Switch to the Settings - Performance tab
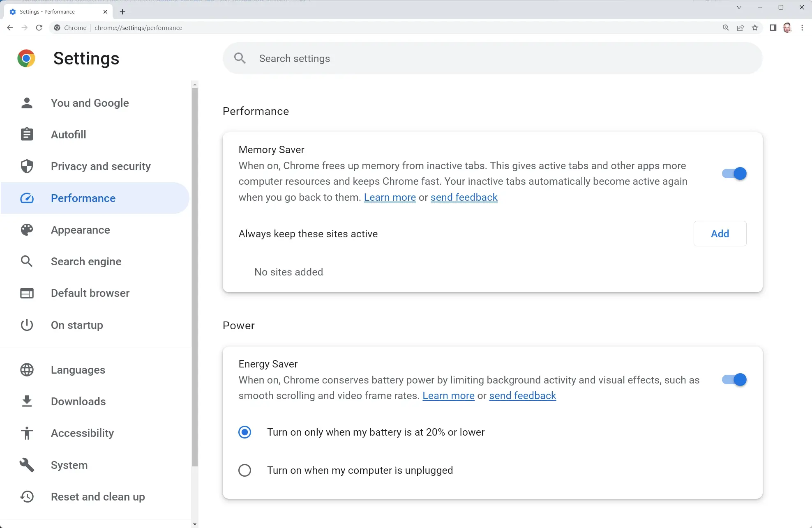The width and height of the screenshot is (812, 528). coord(53,11)
